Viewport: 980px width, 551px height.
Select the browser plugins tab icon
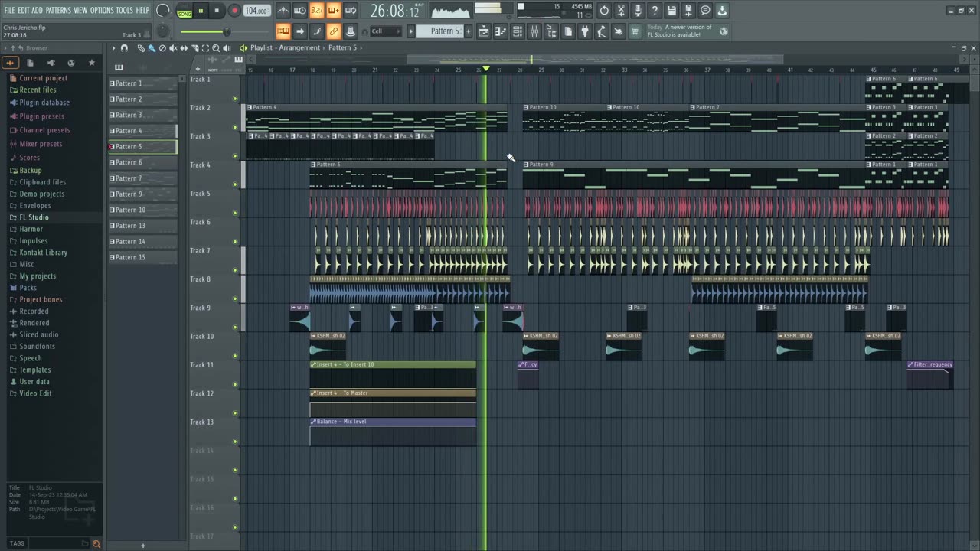(x=51, y=63)
